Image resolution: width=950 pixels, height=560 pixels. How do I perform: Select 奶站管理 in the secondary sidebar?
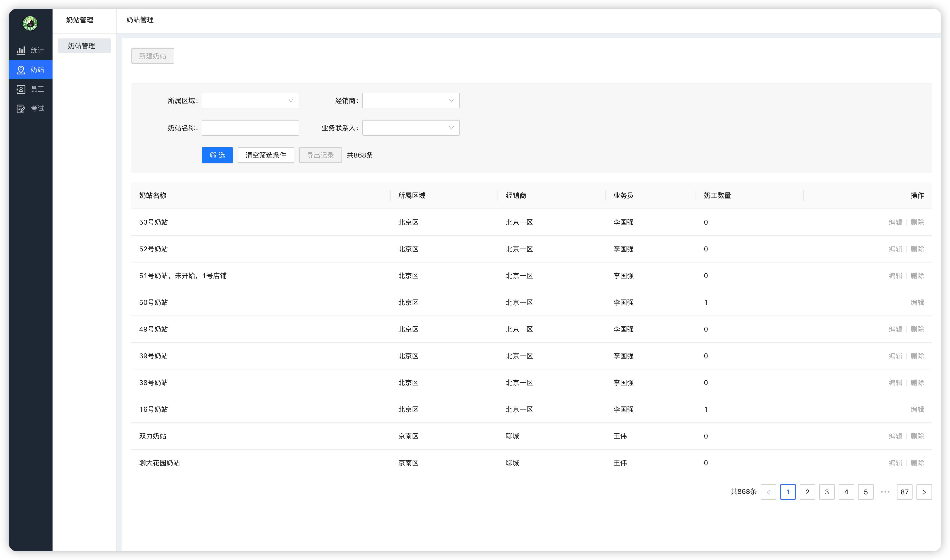pyautogui.click(x=84, y=46)
